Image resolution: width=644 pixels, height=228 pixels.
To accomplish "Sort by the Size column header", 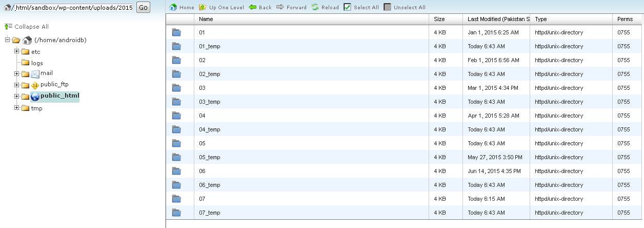I will point(446,19).
